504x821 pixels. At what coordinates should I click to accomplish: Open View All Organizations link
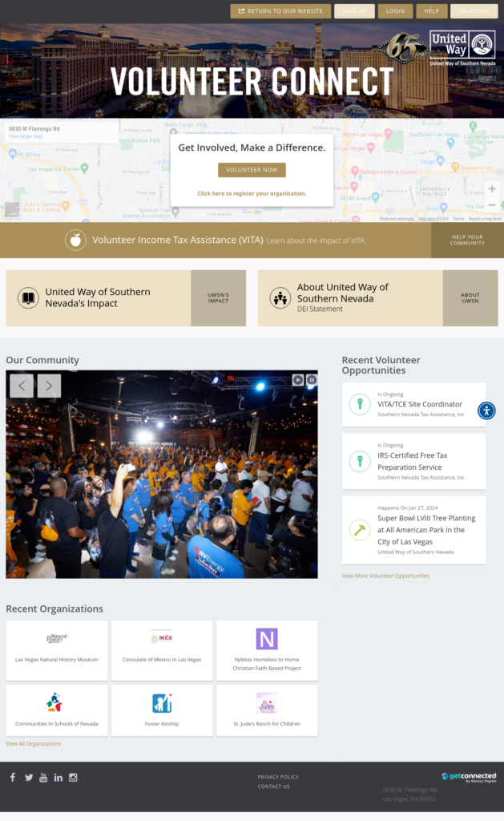point(34,744)
